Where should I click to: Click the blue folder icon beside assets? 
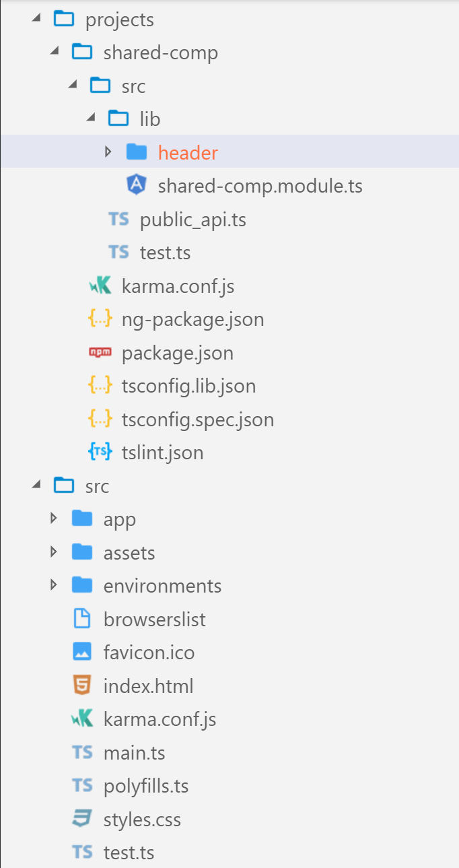[82, 552]
